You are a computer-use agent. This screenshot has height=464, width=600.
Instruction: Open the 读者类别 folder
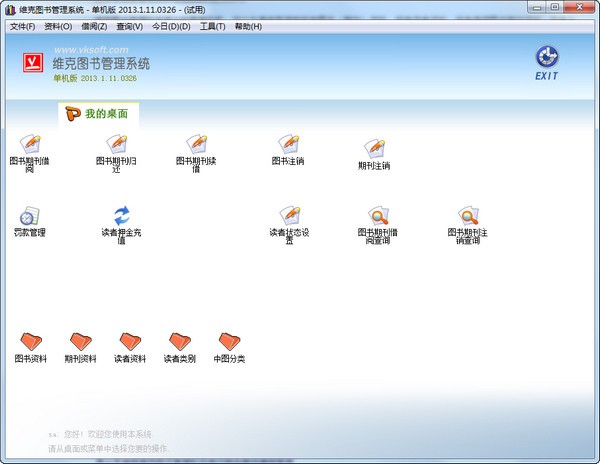tap(180, 342)
